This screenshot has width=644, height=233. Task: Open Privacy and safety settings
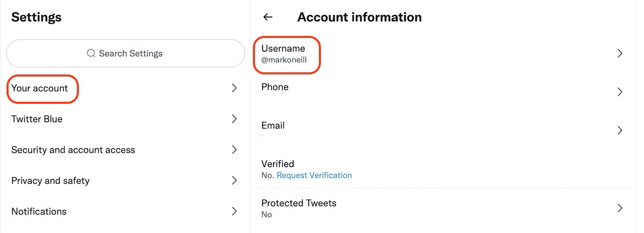pyautogui.click(x=50, y=181)
